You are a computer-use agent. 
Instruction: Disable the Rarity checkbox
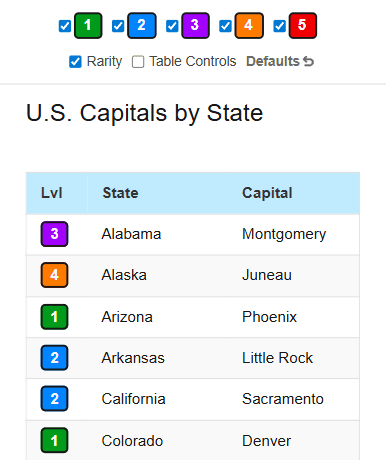[75, 62]
